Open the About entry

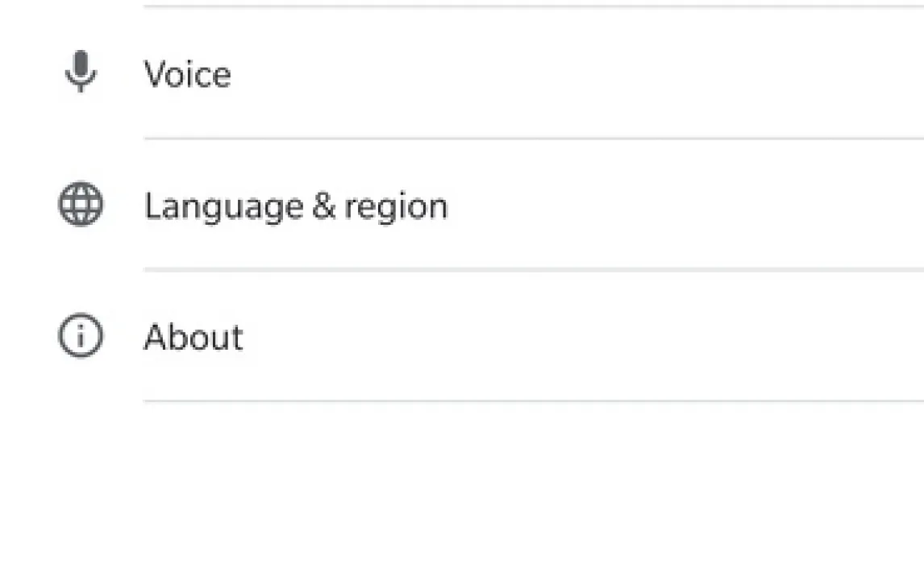point(193,337)
